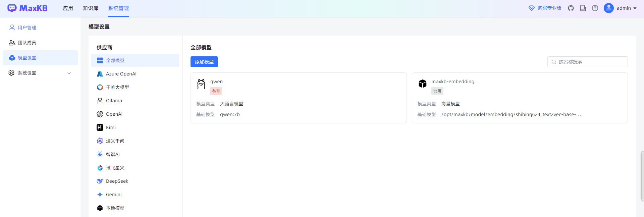Open the documentation book icon

tap(583, 8)
